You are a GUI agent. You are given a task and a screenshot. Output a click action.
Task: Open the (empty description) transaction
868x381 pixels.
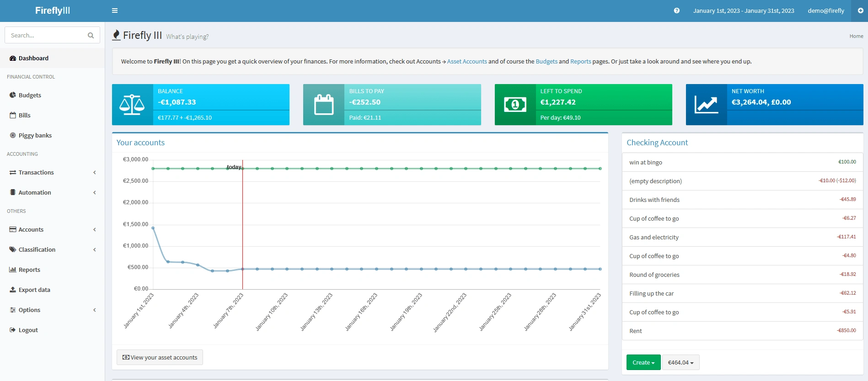pos(655,181)
